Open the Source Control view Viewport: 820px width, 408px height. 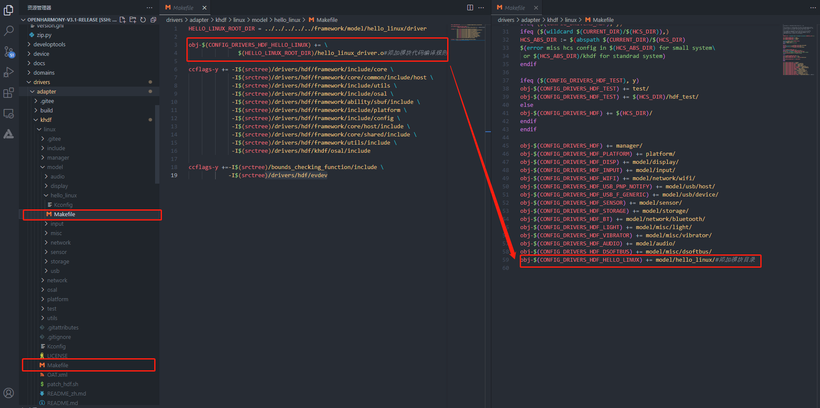pyautogui.click(x=8, y=51)
